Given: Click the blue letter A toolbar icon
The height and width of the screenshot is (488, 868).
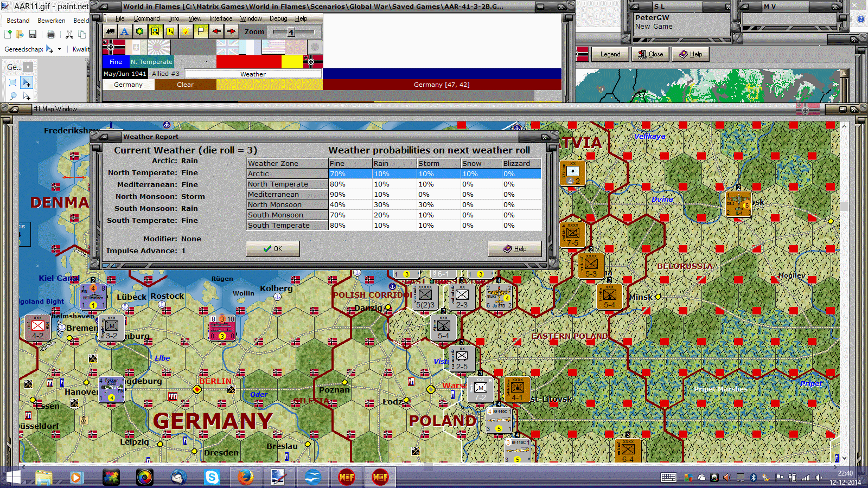Looking at the screenshot, I should pos(125,31).
